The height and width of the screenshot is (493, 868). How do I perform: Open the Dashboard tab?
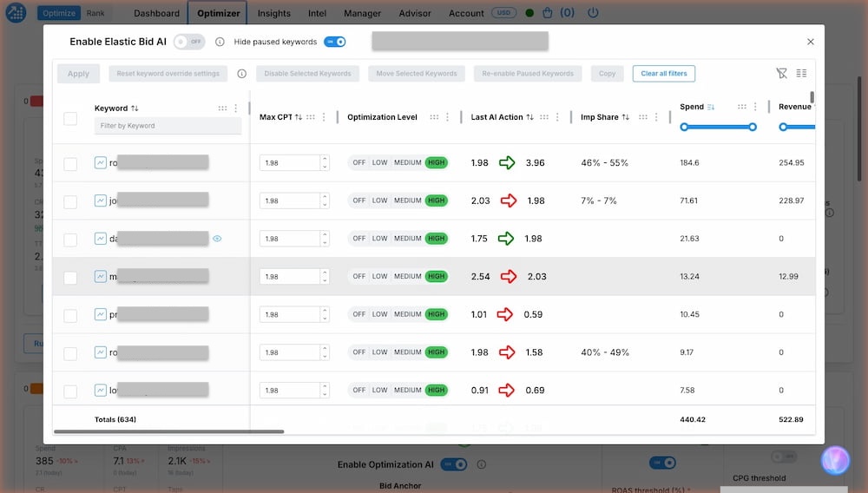click(x=156, y=13)
